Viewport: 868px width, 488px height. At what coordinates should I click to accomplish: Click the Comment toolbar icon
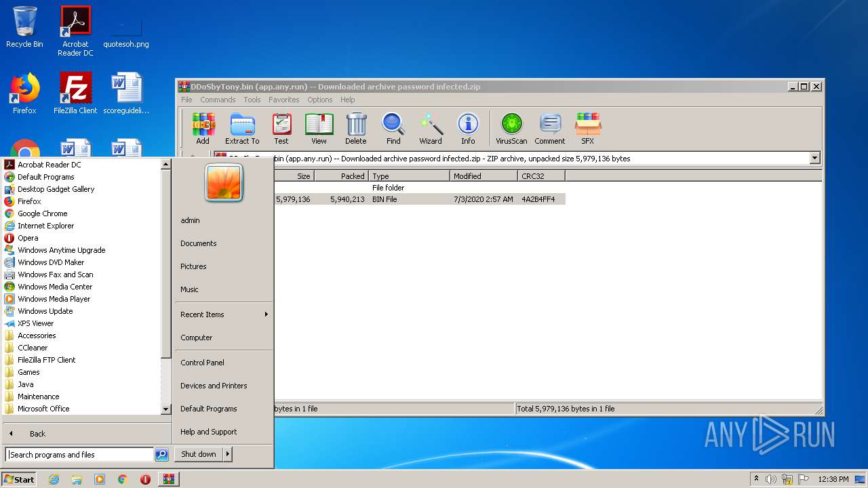[x=550, y=129]
